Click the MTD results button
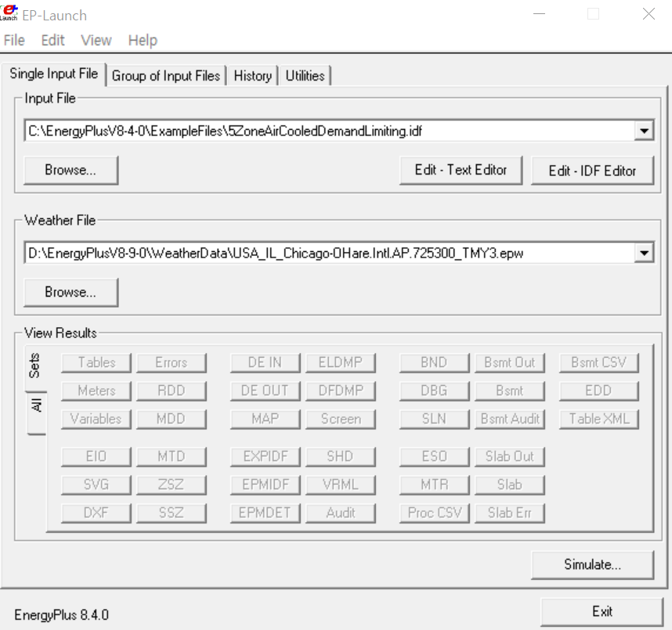Viewport: 672px width, 630px height. [171, 456]
